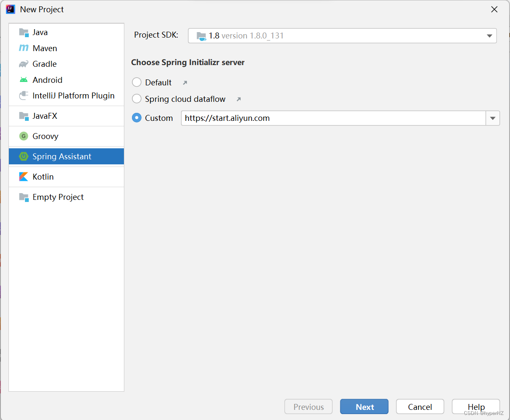
Task: Click the Maven m icon
Action: [x=24, y=48]
